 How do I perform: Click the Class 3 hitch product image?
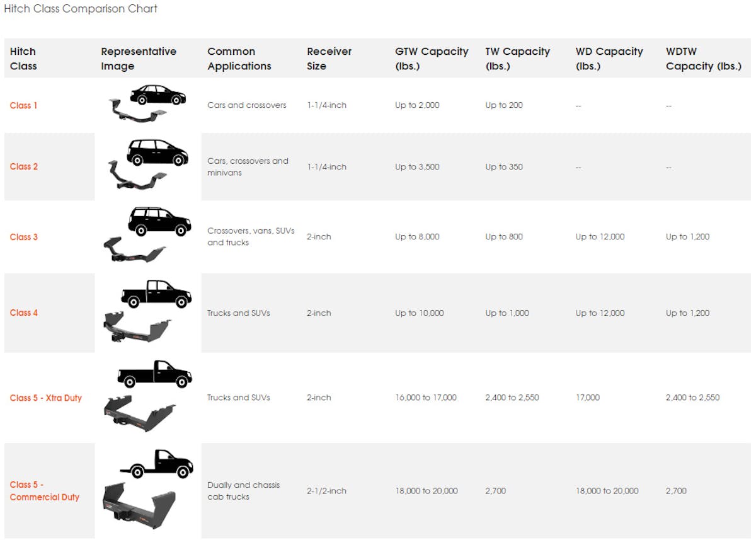pyautogui.click(x=134, y=250)
